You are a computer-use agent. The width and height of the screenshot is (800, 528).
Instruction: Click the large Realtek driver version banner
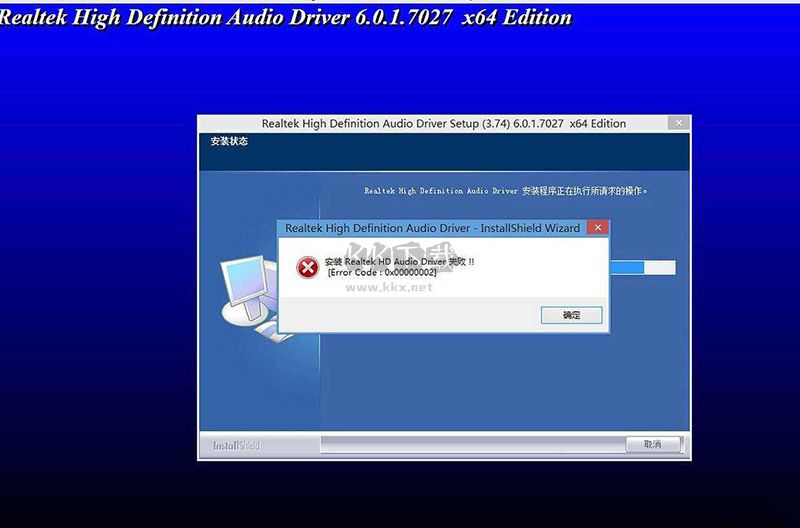pos(286,17)
